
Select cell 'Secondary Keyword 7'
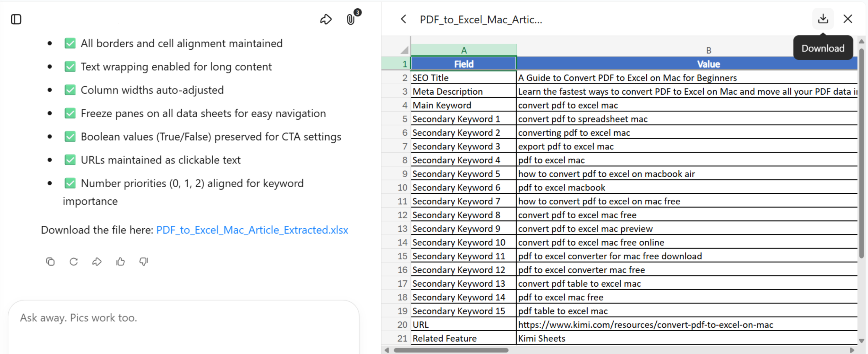(464, 201)
